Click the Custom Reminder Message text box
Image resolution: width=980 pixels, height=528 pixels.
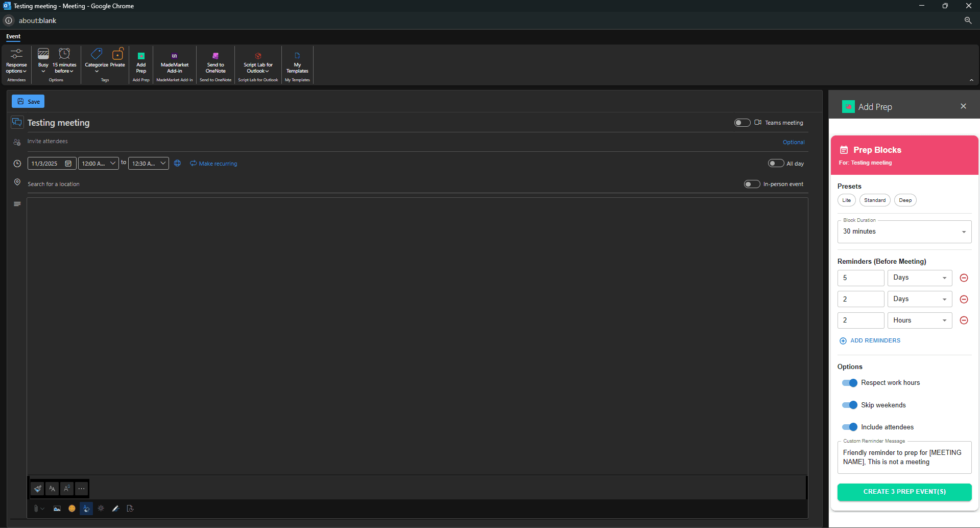click(x=904, y=457)
